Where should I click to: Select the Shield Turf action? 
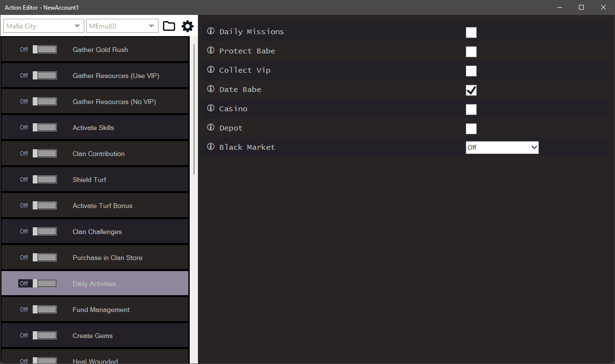[95, 180]
